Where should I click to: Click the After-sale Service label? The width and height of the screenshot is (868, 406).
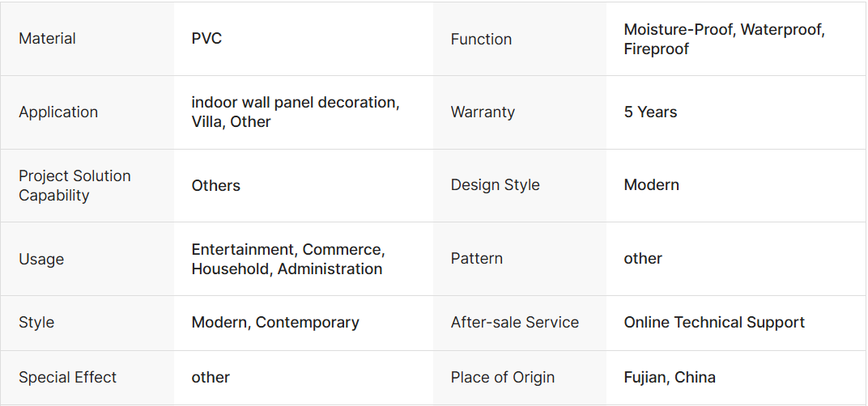coord(514,323)
